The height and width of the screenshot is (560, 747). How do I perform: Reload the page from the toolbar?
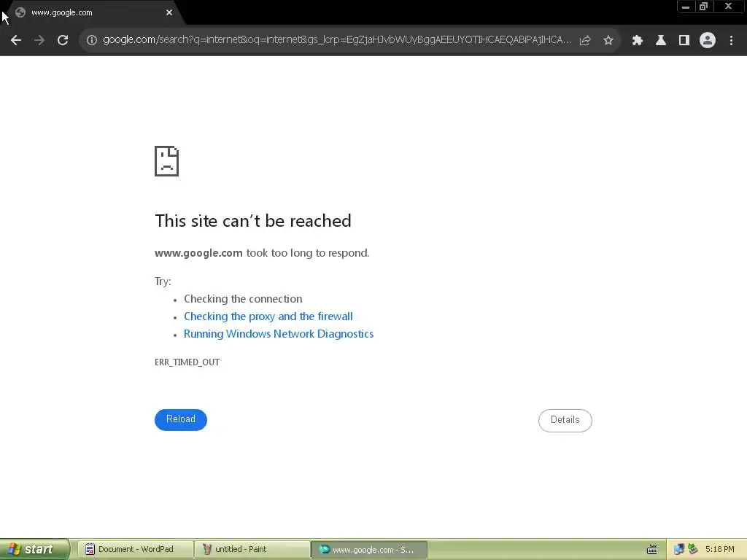pos(63,41)
